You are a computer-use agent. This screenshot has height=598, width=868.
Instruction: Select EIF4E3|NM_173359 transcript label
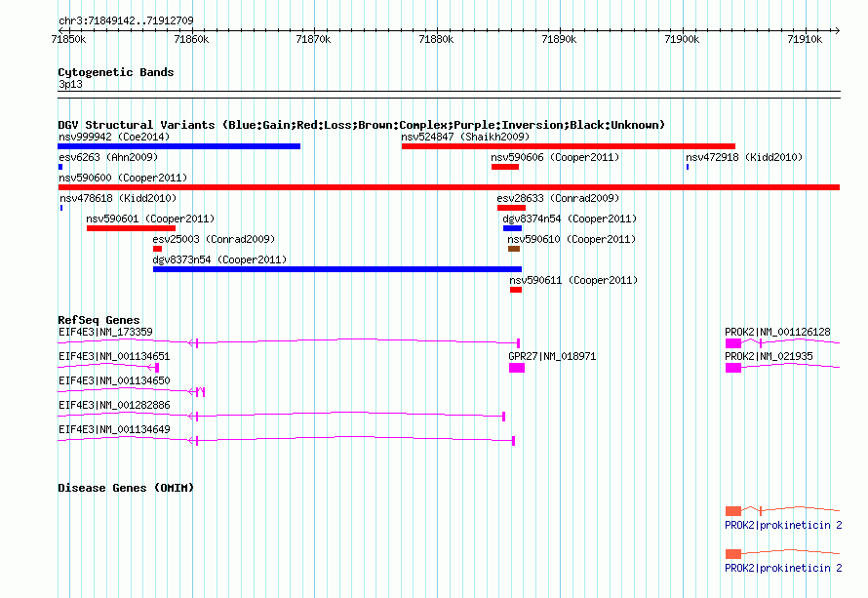105,332
